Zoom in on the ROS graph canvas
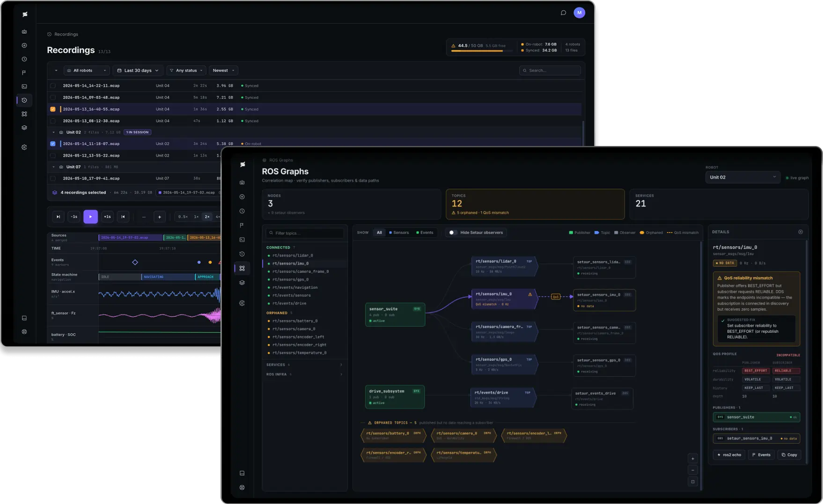 (x=693, y=459)
